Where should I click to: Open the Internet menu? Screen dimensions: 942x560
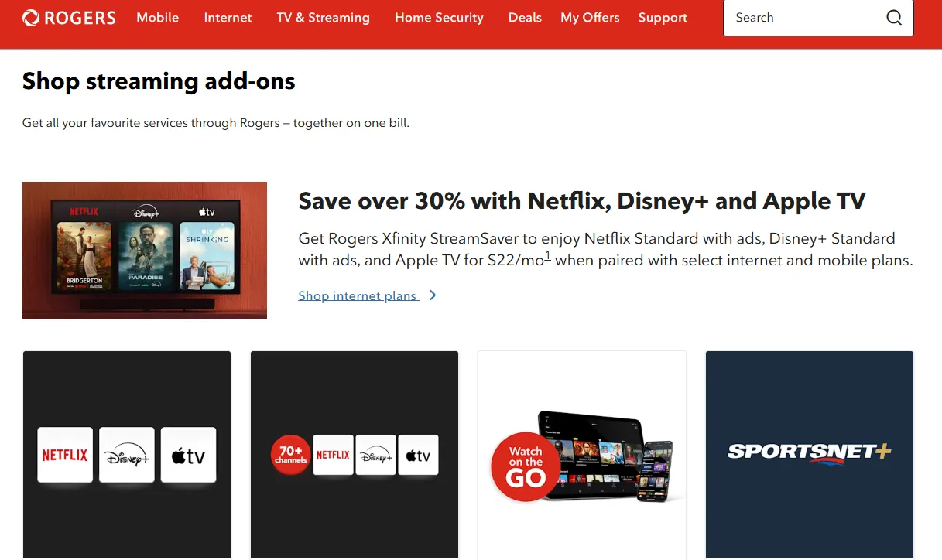point(228,17)
